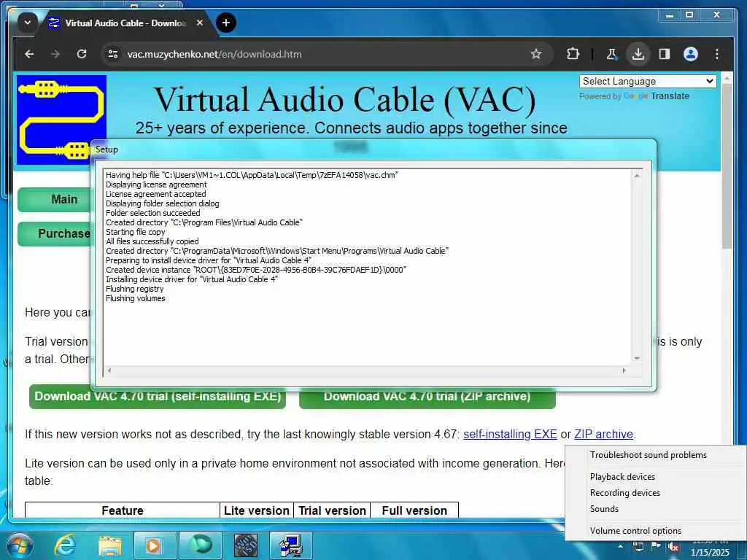747x560 pixels.
Task: Switch to the Setup installer taskbar icon
Action: [291, 545]
